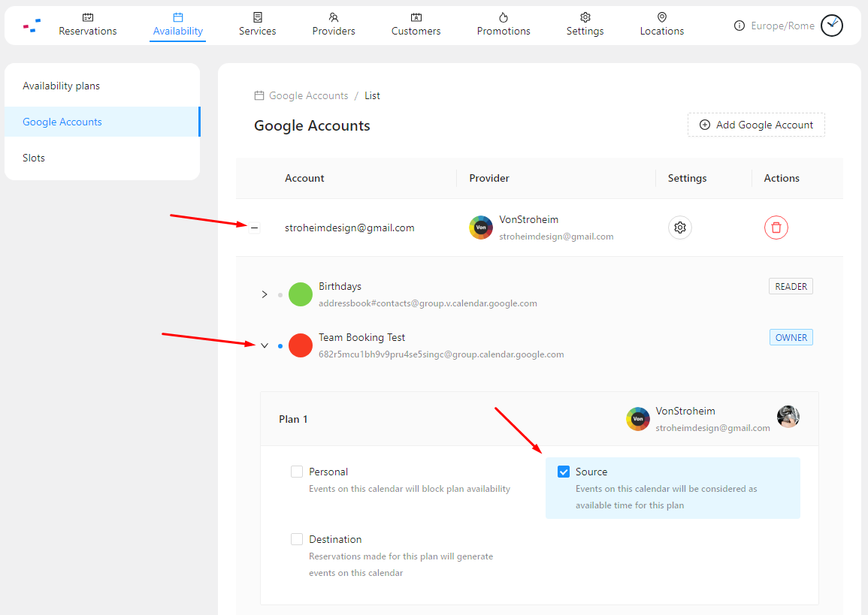Tick the Destination checkbox
Viewport: 868px width, 615px height.
tap(297, 539)
